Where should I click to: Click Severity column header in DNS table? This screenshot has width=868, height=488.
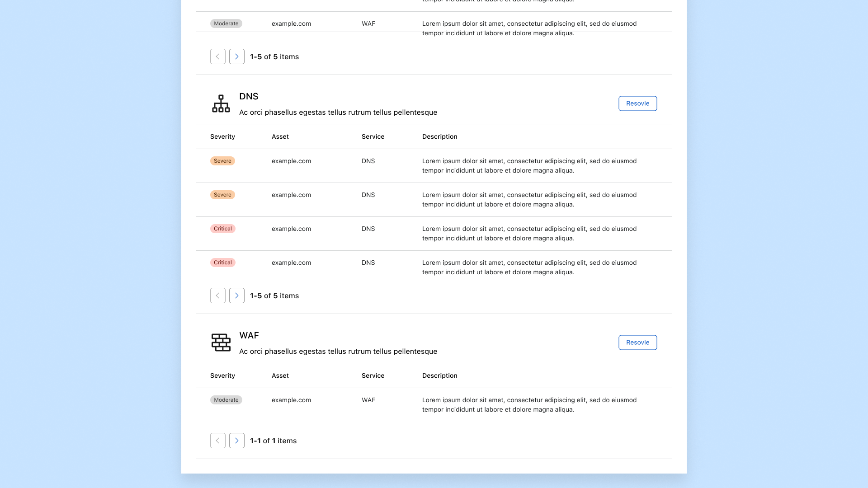click(222, 136)
